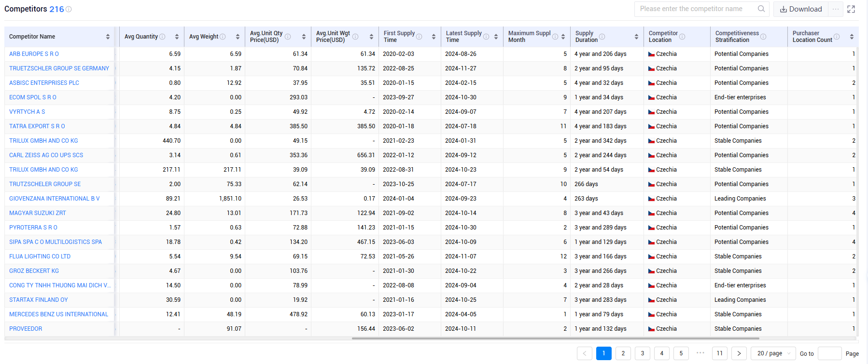
Task: Open the 20 / page size dropdown
Action: click(773, 353)
